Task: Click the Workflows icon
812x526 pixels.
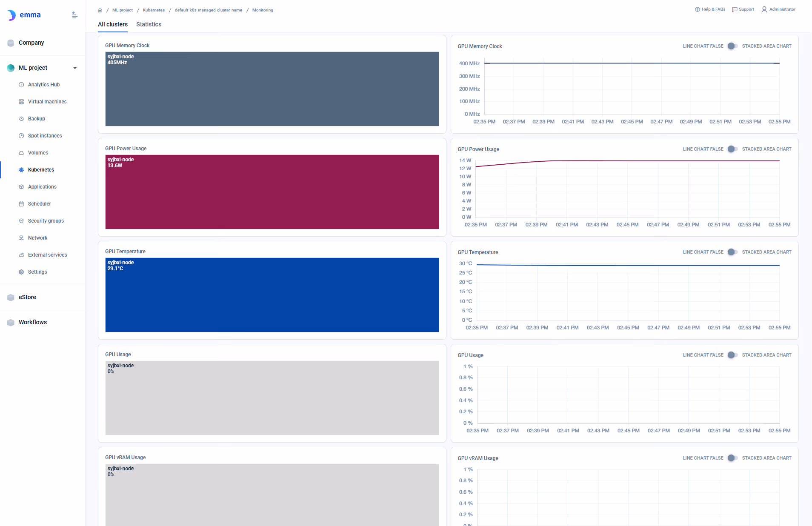Action: point(11,323)
